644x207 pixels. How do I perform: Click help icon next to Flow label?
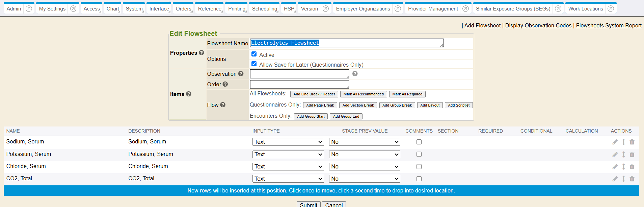(223, 105)
